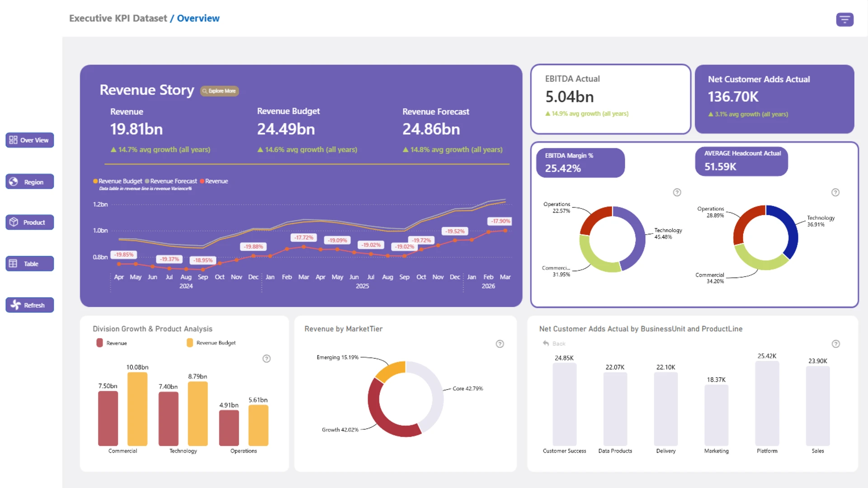Navigate to the Product page
Viewport: 868px width, 488px height.
tap(30, 222)
